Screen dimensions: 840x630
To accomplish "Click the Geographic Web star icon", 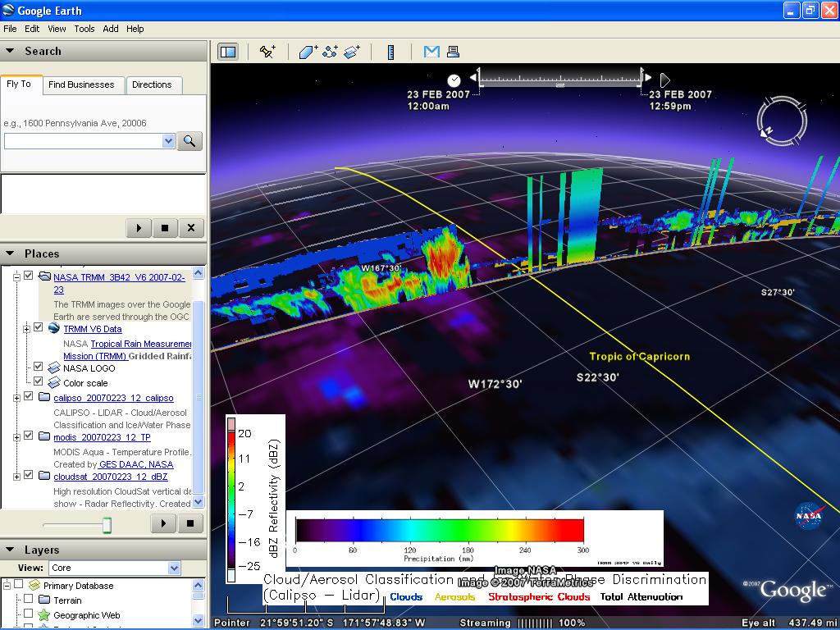I will coord(44,615).
